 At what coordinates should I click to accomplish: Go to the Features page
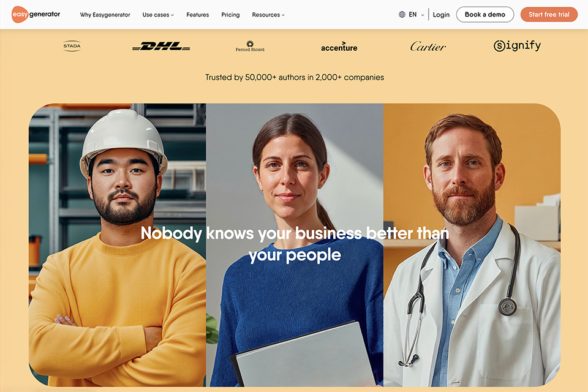pos(198,15)
